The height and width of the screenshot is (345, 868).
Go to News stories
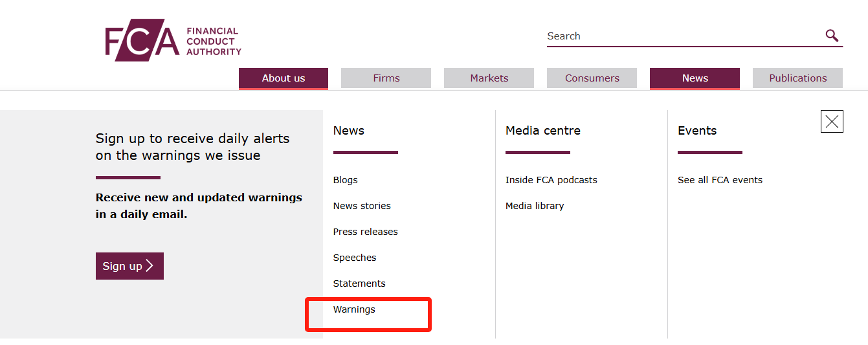tap(362, 206)
